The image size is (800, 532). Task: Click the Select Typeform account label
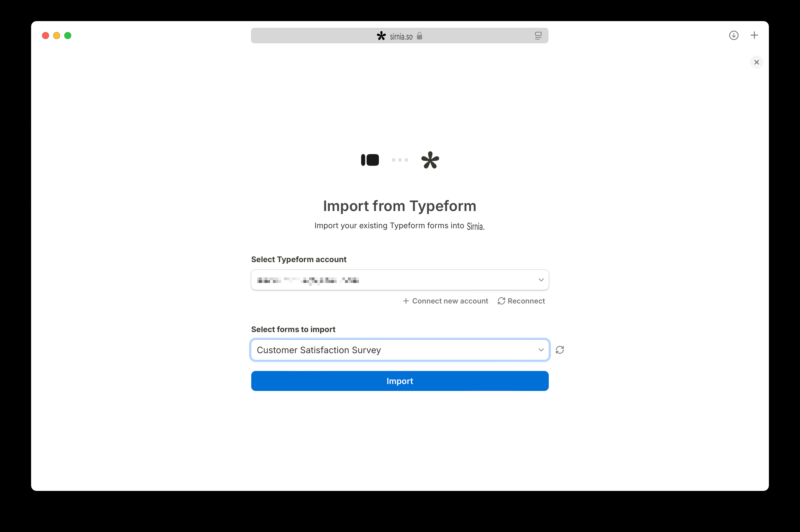click(299, 260)
